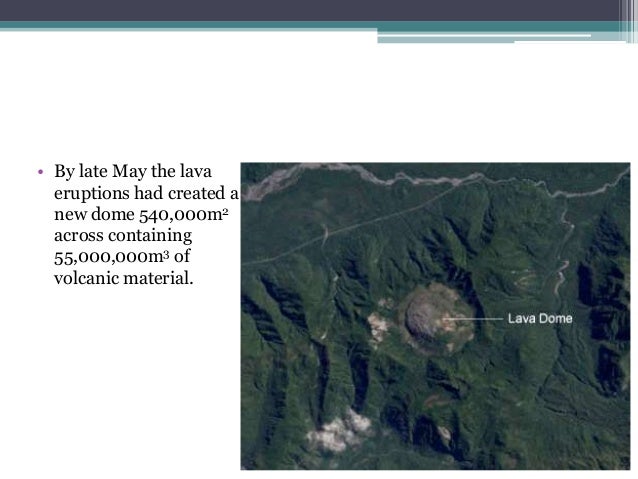Click the light blue accent bar at right
Viewport: 638px width, 479px height.
click(484, 39)
